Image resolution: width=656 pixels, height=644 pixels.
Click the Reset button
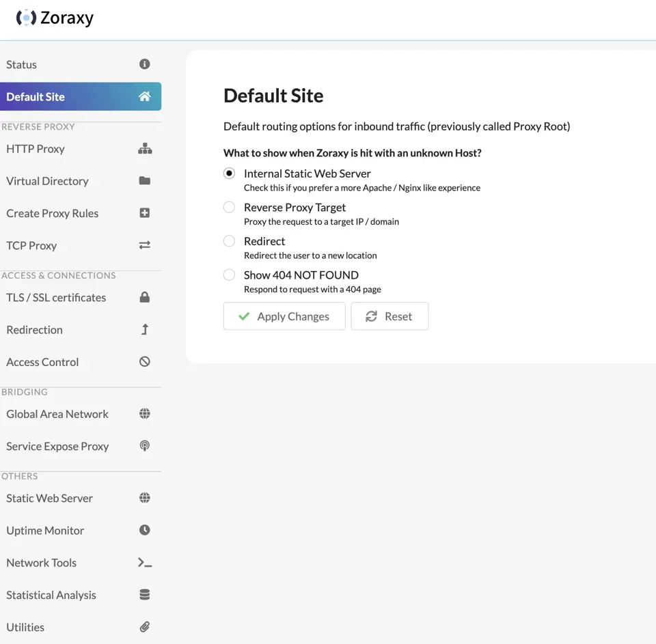point(389,316)
